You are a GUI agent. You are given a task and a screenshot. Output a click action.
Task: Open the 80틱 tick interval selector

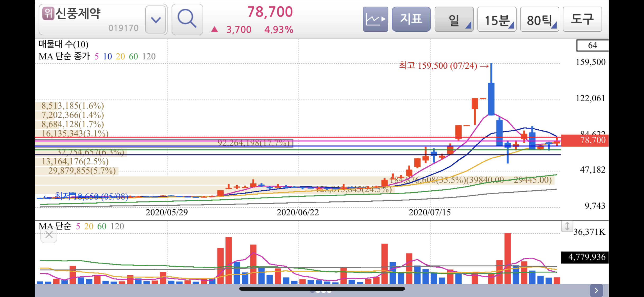pos(539,20)
